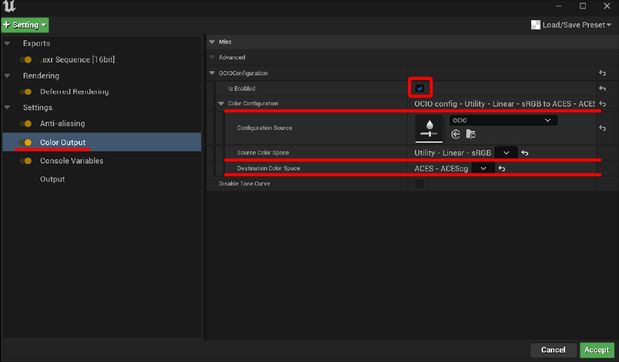Open the OCIO asset picker dropdown
The width and height of the screenshot is (619, 362).
click(x=503, y=120)
